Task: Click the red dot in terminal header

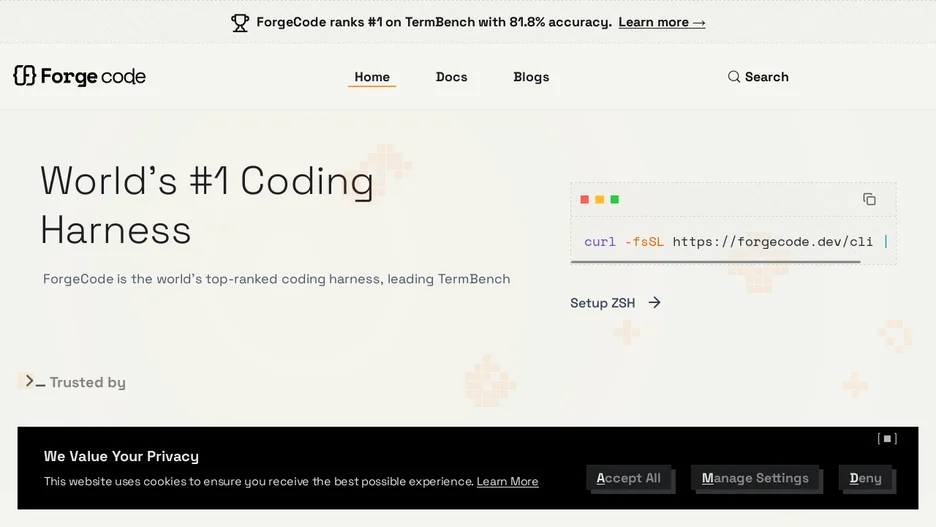Action: click(x=584, y=199)
